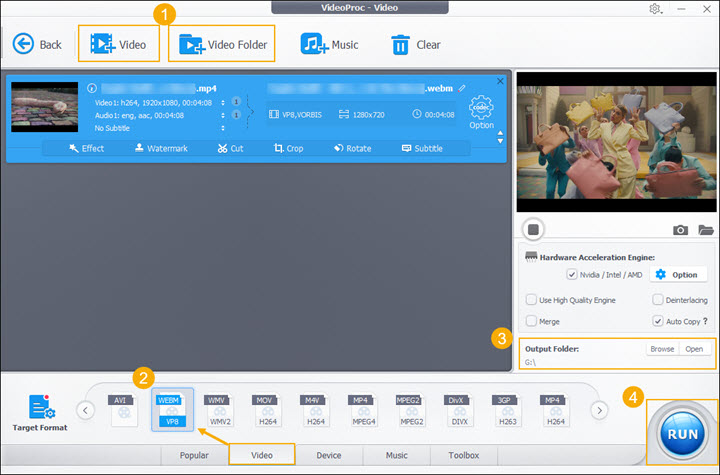Toggle the Nvidia / Intel / AMD checkbox
Screen dimensions: 720x475
pos(572,275)
